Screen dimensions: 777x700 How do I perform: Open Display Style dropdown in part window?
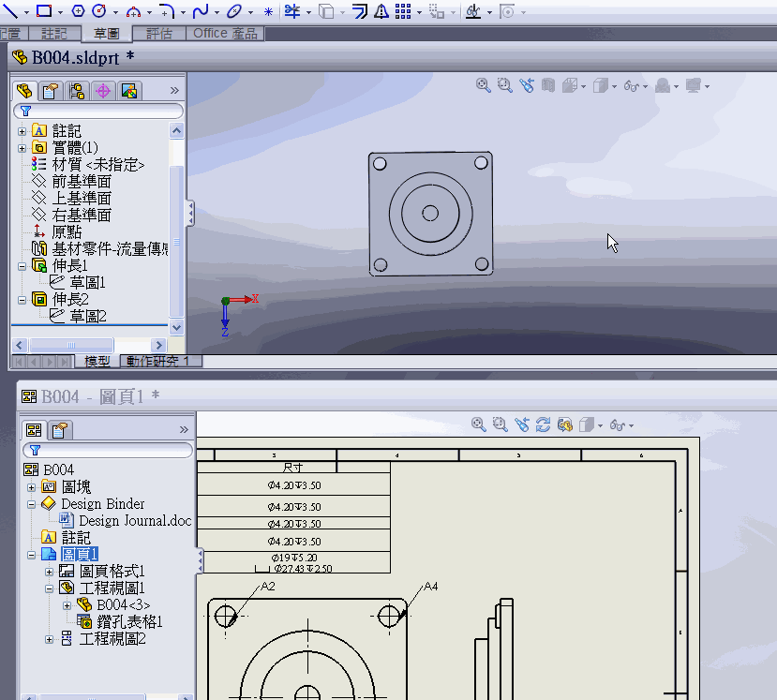(615, 87)
